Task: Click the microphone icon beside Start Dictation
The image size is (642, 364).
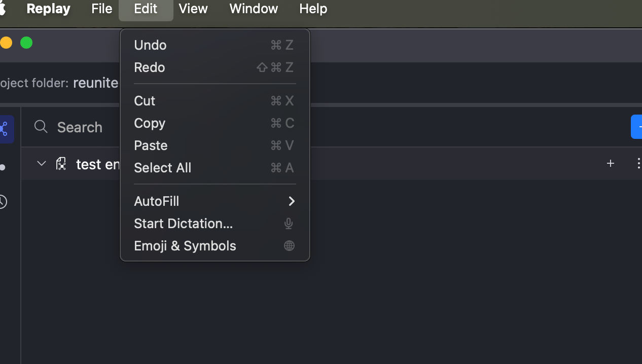Action: (289, 224)
